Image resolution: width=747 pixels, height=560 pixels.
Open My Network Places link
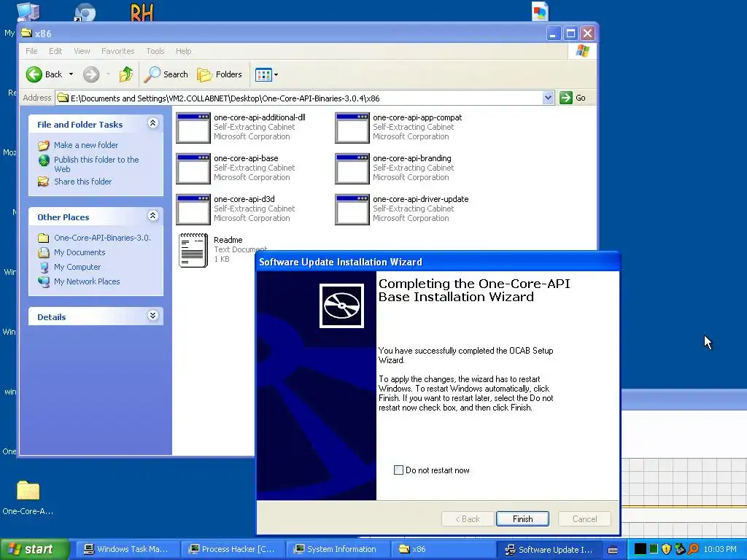(87, 281)
